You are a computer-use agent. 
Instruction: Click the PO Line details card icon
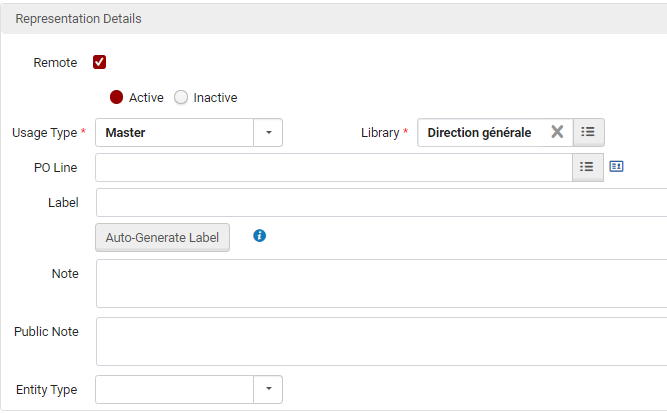click(x=616, y=166)
